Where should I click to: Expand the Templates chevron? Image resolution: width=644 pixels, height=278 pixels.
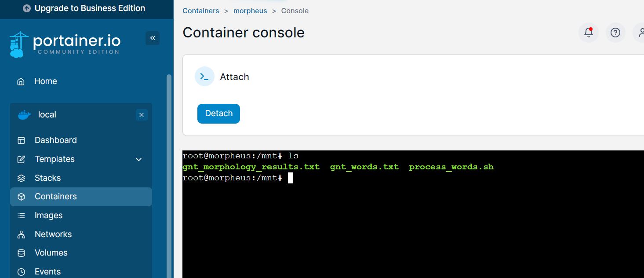(139, 159)
